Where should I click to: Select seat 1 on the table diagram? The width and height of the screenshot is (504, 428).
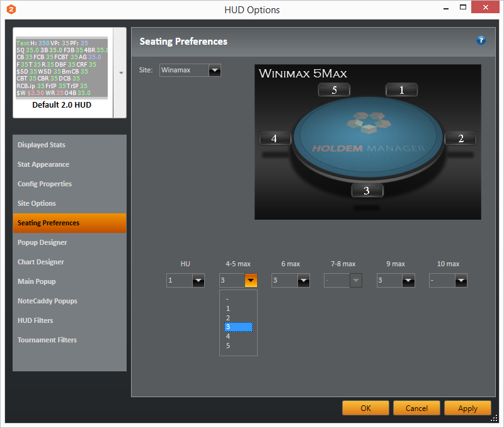[x=401, y=90]
